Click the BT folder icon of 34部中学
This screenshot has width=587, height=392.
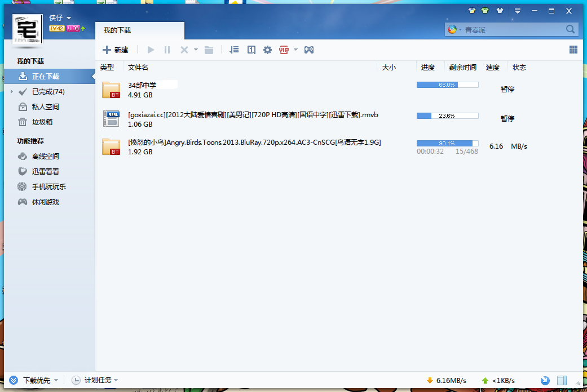pos(111,90)
